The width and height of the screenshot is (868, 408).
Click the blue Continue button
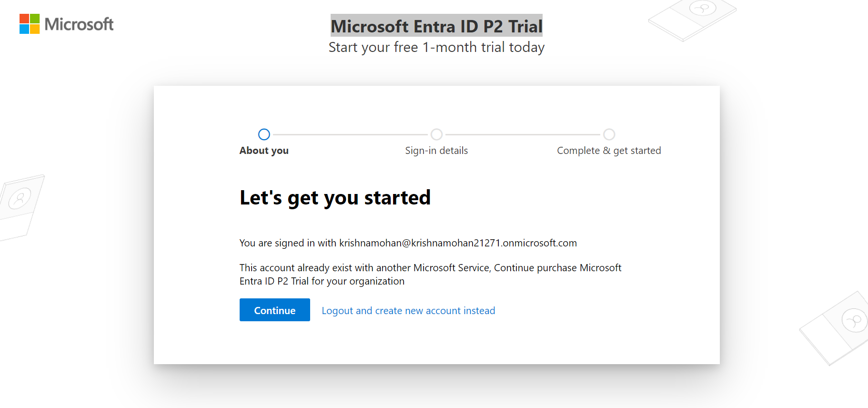(x=275, y=310)
